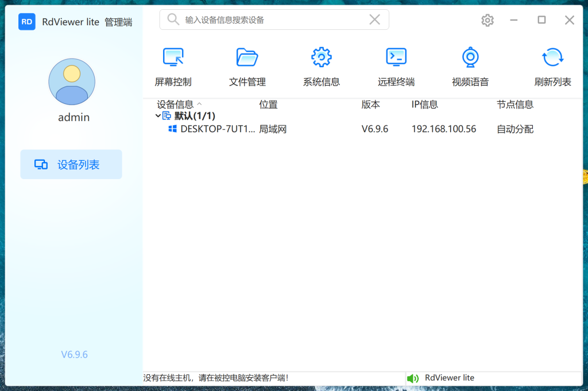The width and height of the screenshot is (588, 391).
Task: Select the DESKTOP-7UT1 device row
Action: (x=217, y=129)
